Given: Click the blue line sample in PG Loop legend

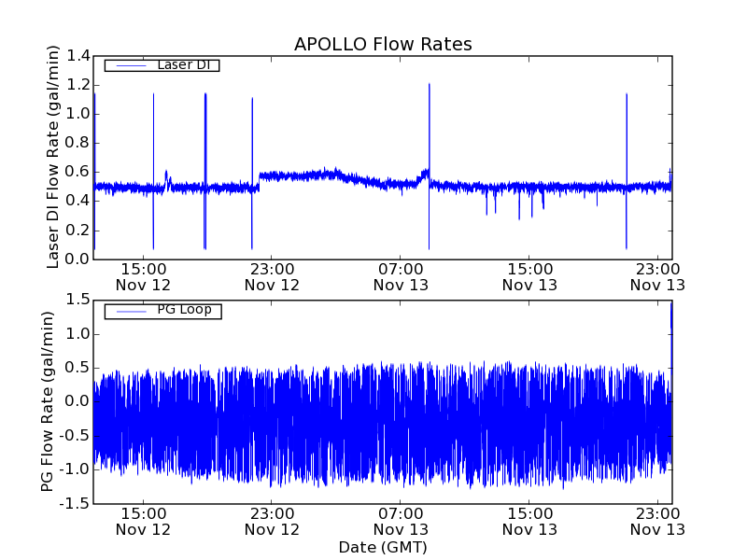Looking at the screenshot, I should tap(131, 312).
